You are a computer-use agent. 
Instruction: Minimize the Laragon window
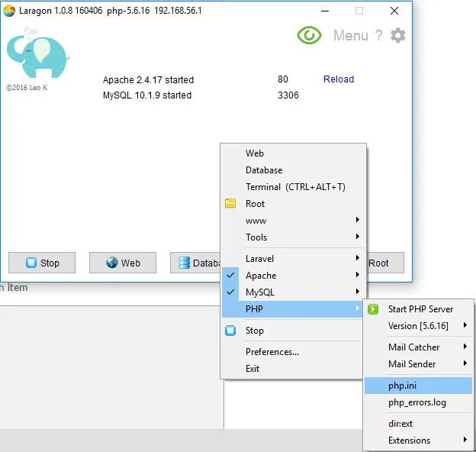click(325, 11)
